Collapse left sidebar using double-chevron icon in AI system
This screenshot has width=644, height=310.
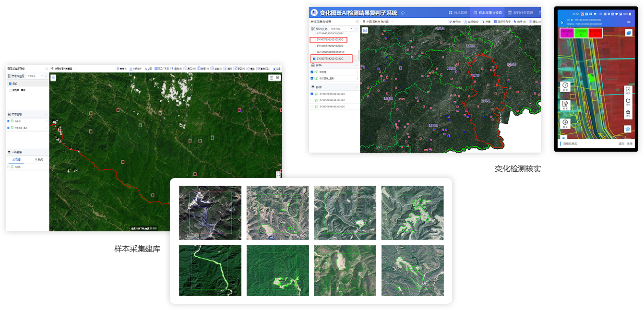tap(357, 22)
